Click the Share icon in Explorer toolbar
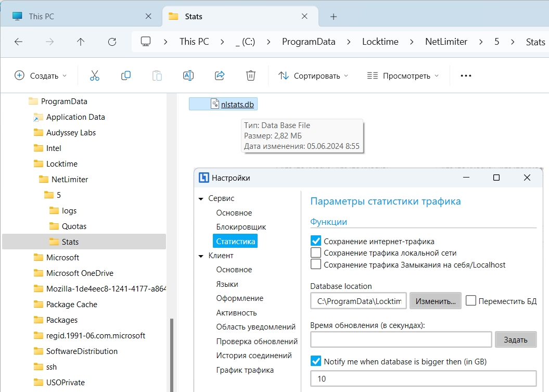This screenshot has width=549, height=392. pyautogui.click(x=220, y=75)
